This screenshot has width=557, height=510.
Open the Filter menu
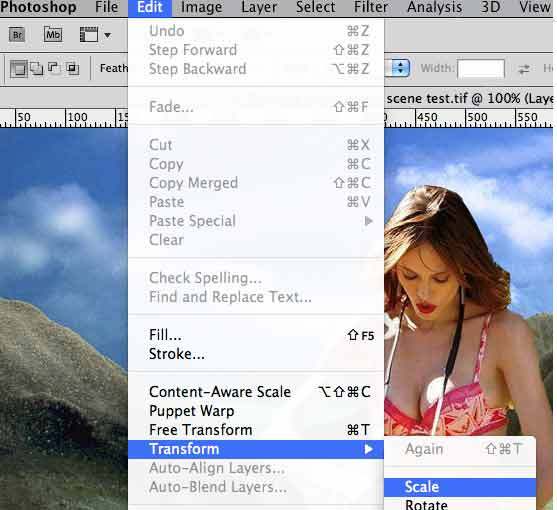371,7
